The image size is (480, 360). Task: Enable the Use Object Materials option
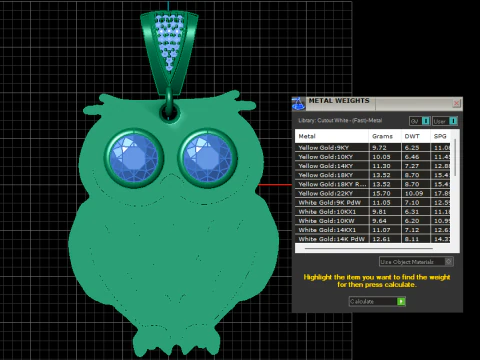coord(416,262)
